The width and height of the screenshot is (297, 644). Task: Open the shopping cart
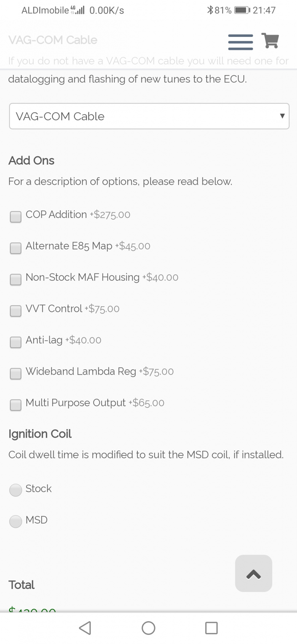(x=270, y=41)
